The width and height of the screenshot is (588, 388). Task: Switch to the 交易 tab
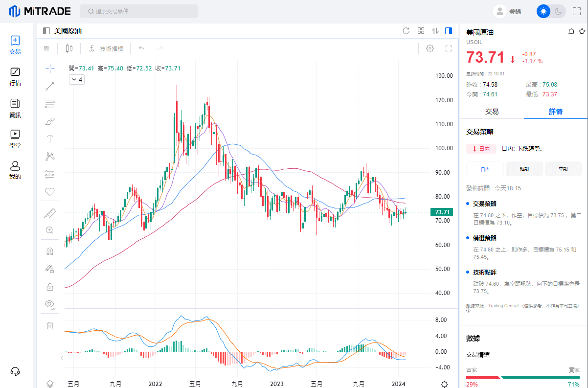[492, 112]
